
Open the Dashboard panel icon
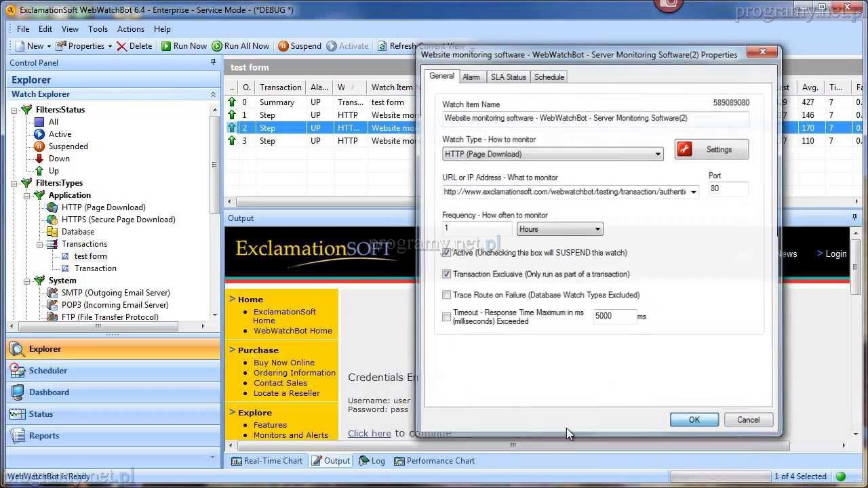(18, 392)
